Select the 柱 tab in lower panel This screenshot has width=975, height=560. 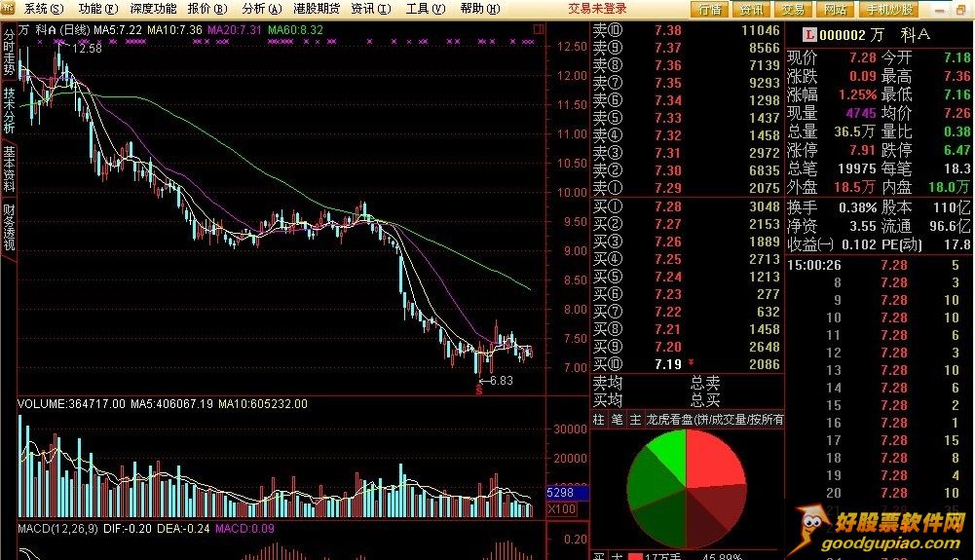[x=598, y=420]
